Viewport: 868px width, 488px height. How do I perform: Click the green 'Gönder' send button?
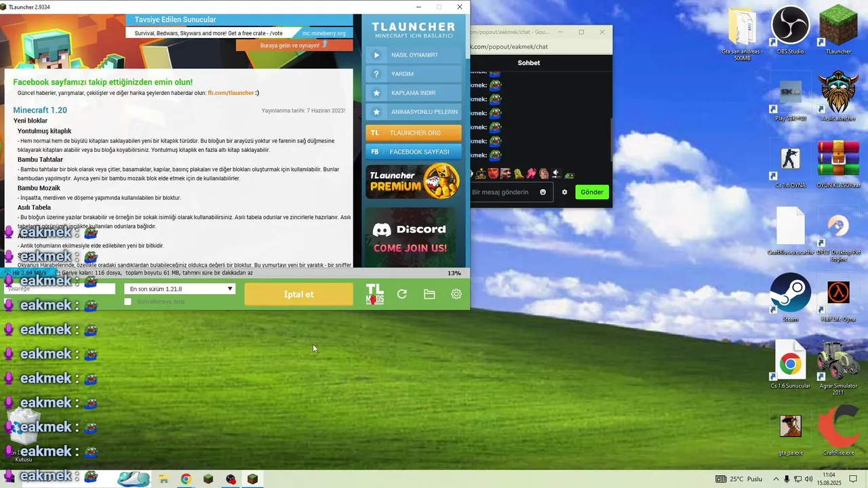tap(592, 192)
